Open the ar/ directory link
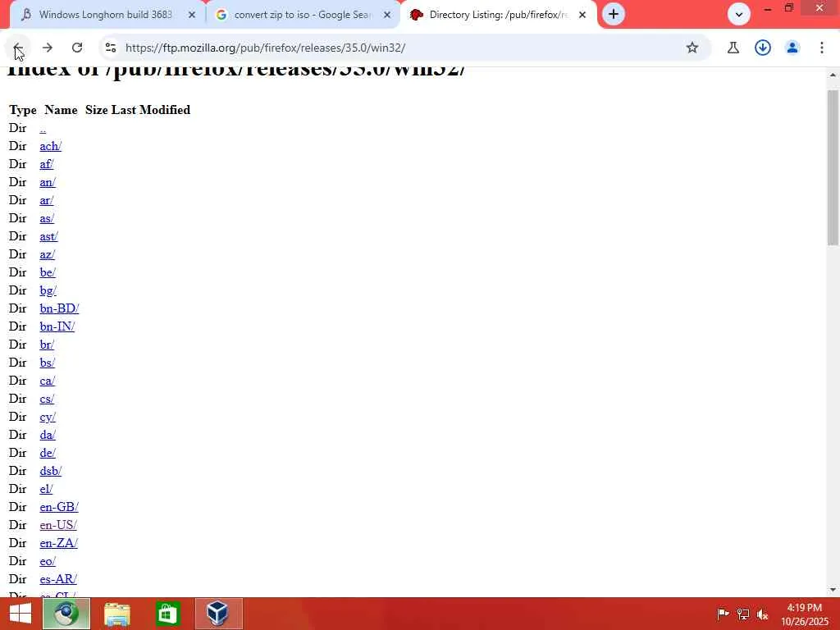 (47, 200)
